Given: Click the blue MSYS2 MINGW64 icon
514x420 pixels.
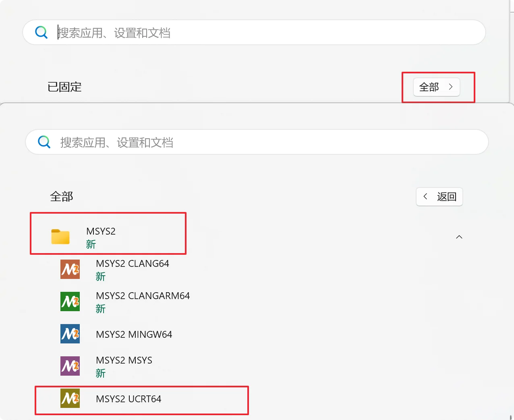Looking at the screenshot, I should coord(70,334).
